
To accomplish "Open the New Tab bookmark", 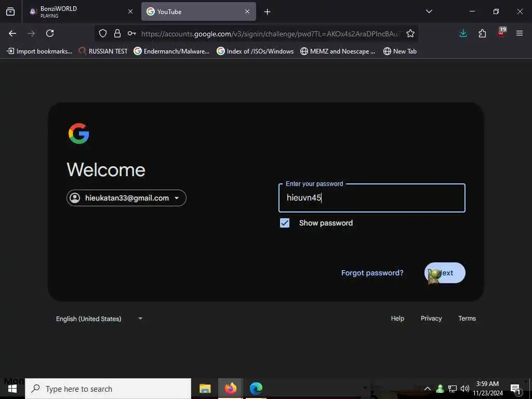I will 400,51.
